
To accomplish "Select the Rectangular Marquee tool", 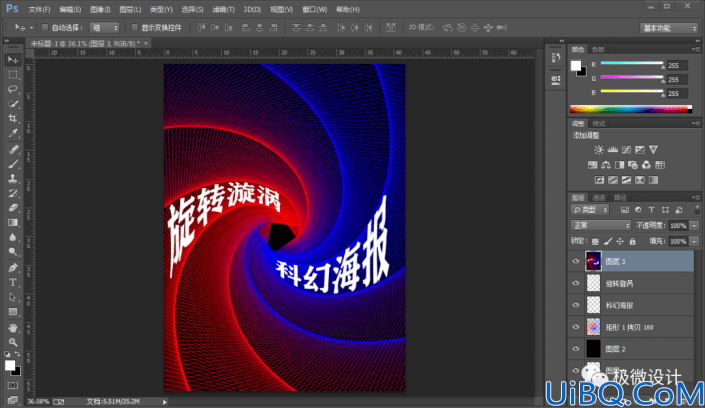I will 13,75.
